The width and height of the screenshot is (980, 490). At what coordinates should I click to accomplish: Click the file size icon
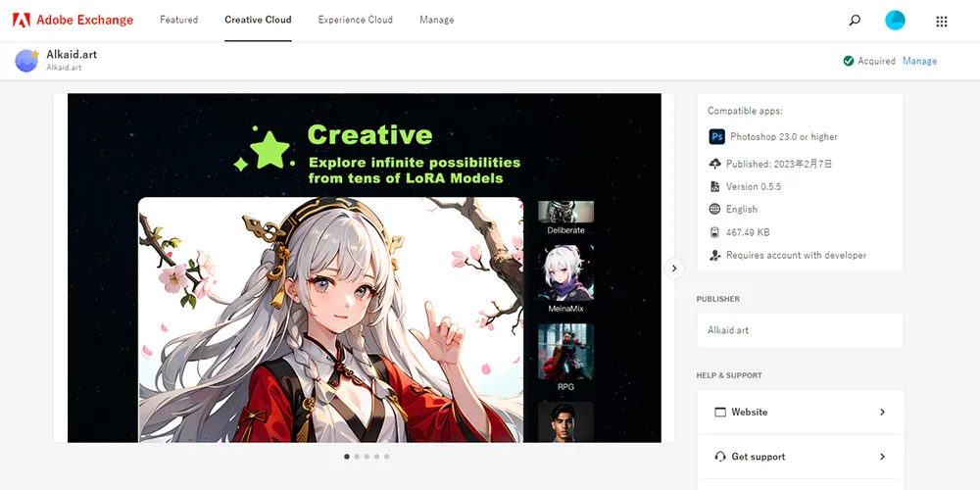(x=715, y=232)
